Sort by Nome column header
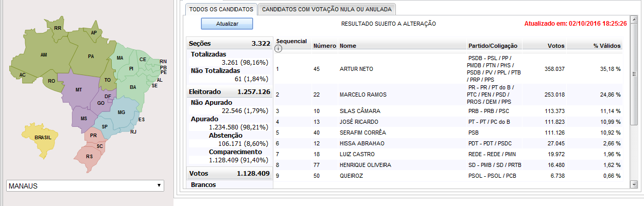 pyautogui.click(x=349, y=46)
